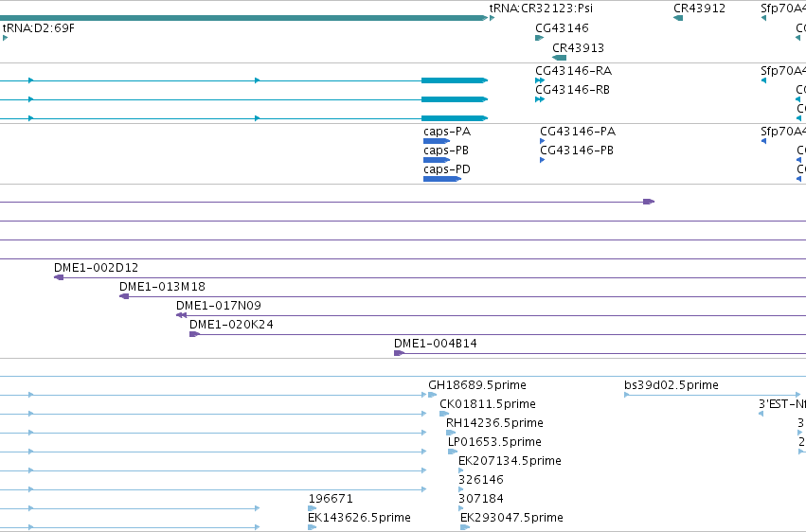Click the EK293047.5prime EST label

[x=511, y=518]
